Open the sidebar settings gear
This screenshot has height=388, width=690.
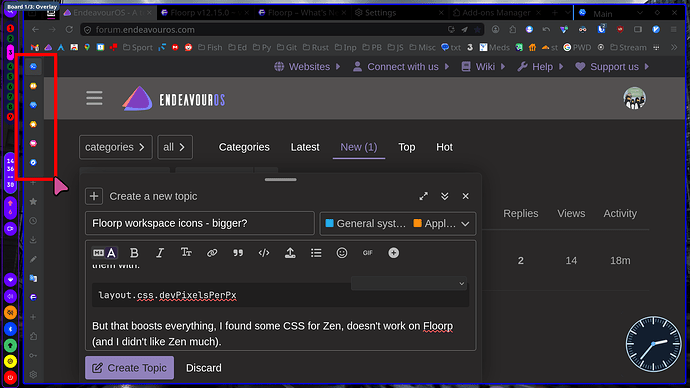coord(33,374)
